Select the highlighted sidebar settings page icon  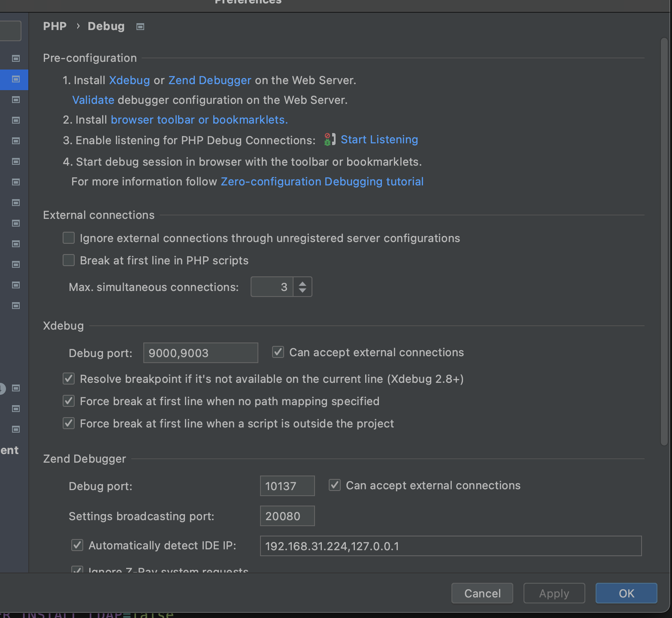click(x=15, y=79)
